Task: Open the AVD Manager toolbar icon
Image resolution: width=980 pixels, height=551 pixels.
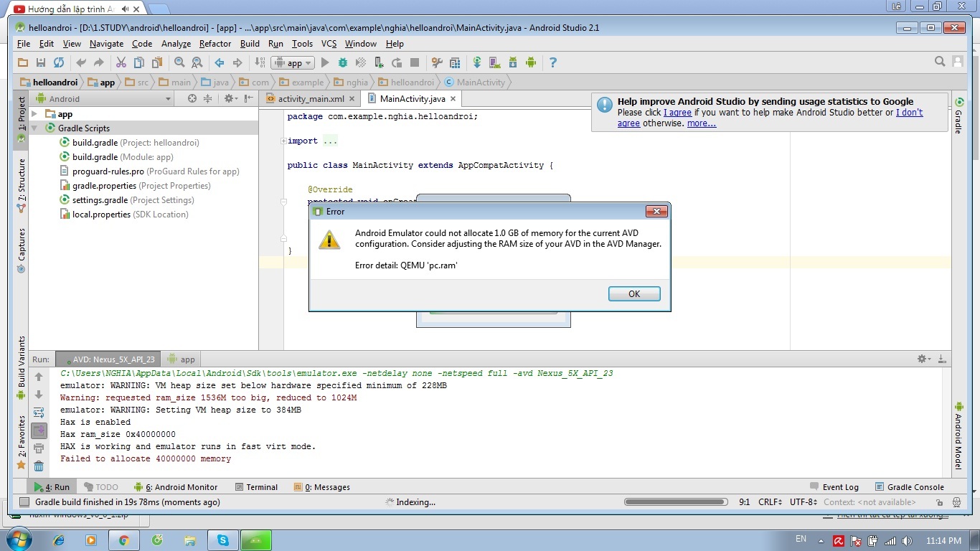Action: [494, 63]
